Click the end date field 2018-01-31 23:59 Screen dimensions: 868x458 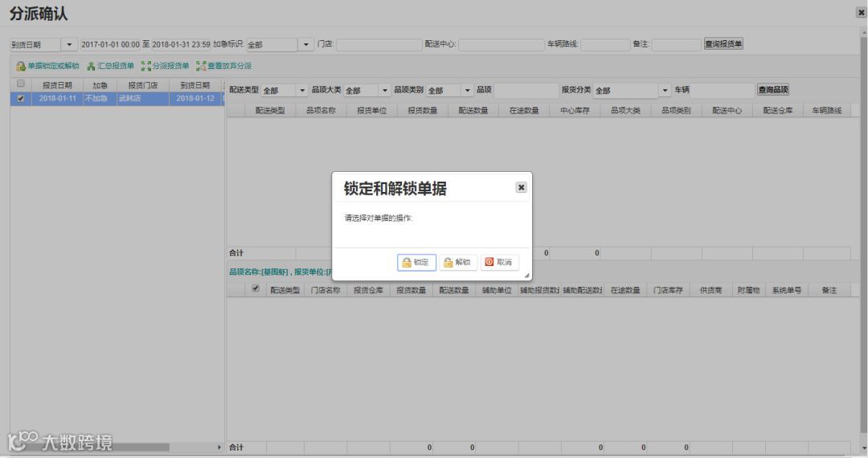click(181, 44)
